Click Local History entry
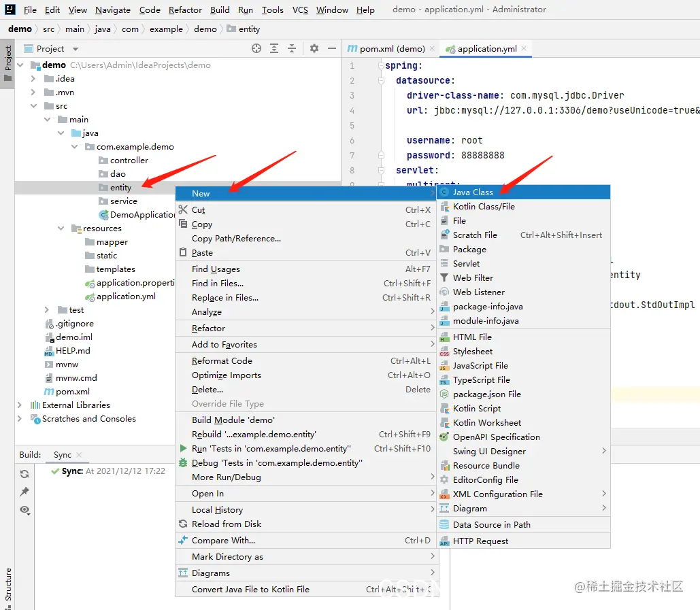700x610 pixels. (306, 509)
